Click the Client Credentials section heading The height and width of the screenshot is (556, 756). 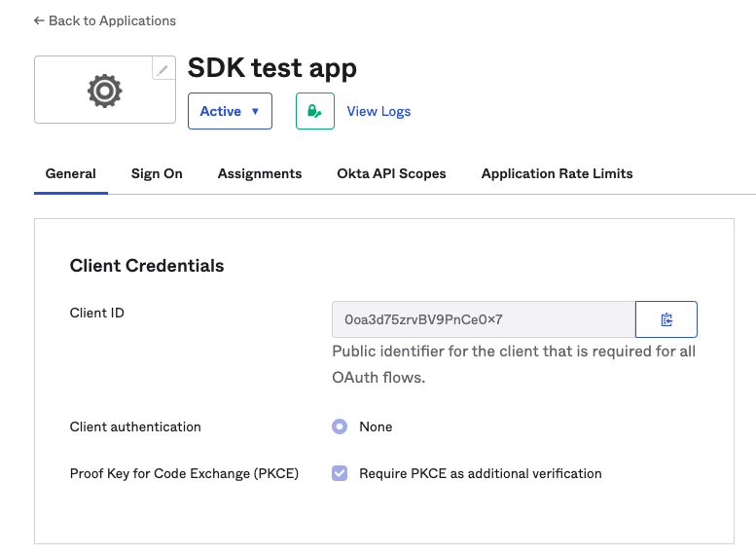pos(147,266)
